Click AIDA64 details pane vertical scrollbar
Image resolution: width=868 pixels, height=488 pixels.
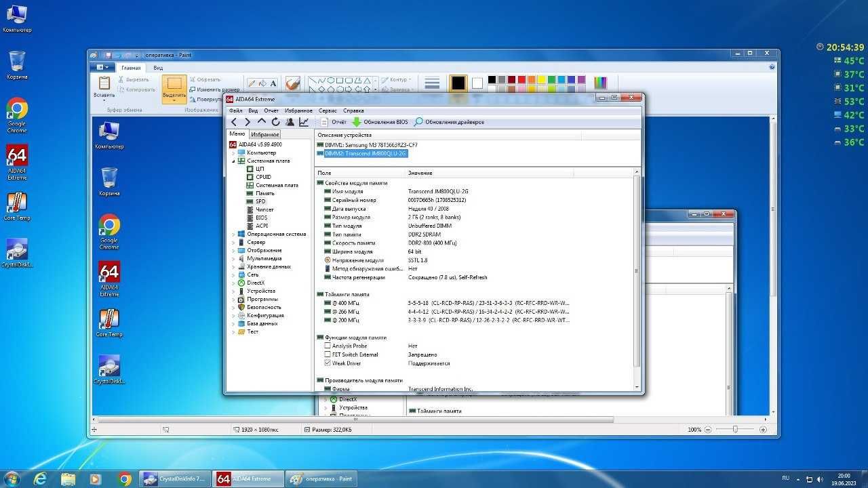[x=637, y=279]
